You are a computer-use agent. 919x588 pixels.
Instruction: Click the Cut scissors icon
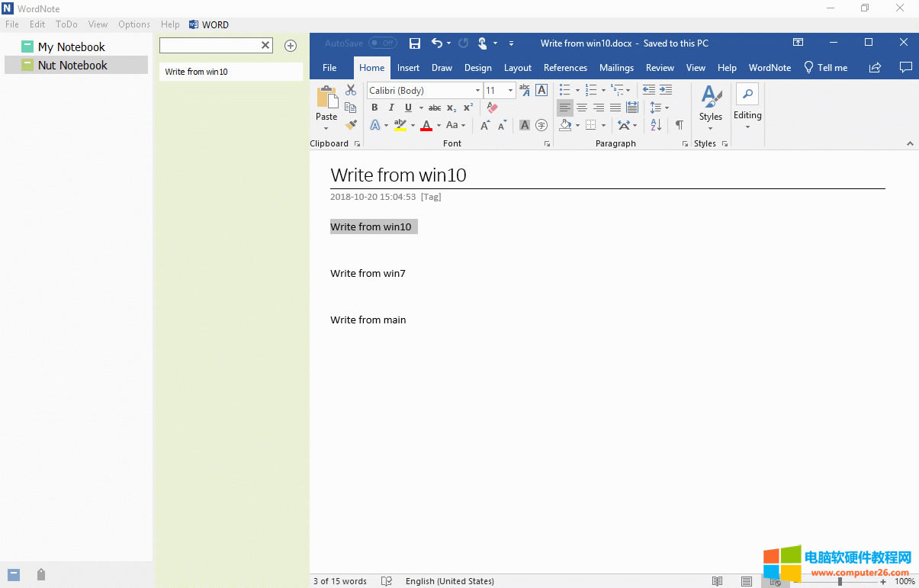pyautogui.click(x=351, y=90)
